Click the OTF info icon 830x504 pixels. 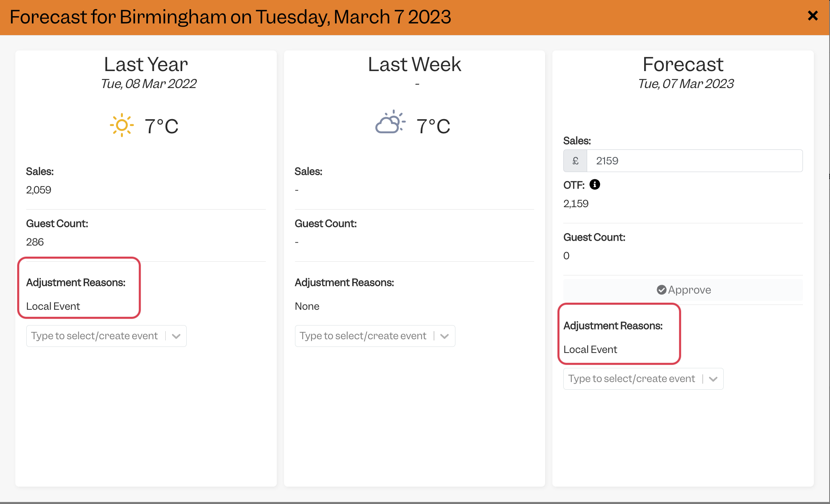[x=595, y=185]
